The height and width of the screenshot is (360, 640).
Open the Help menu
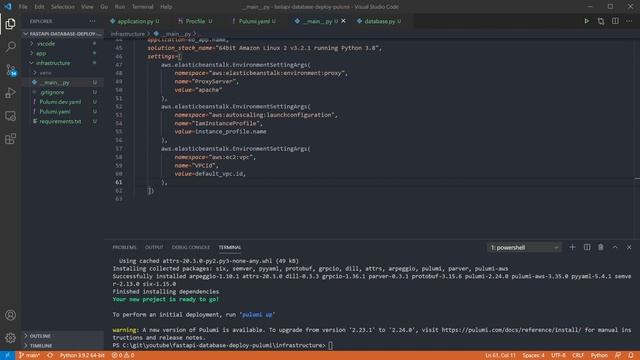(x=166, y=7)
